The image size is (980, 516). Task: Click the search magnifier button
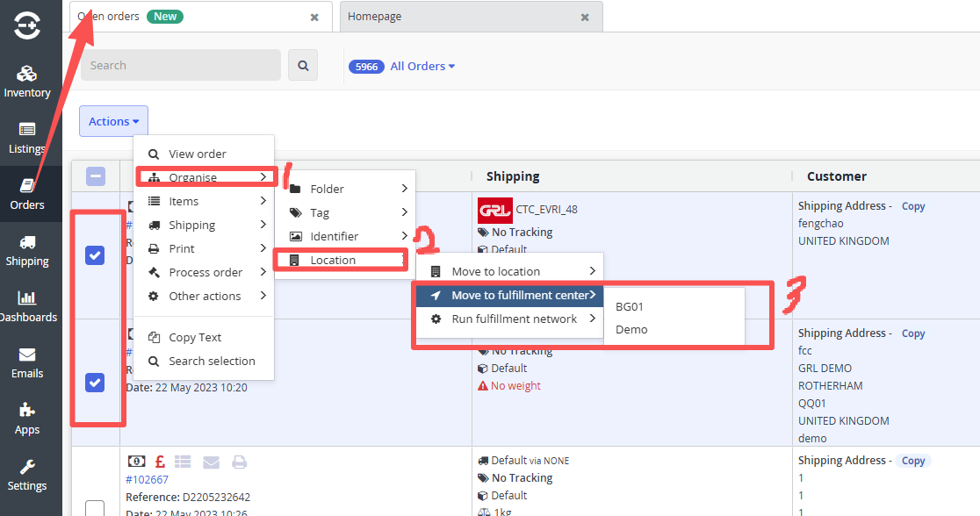tap(303, 65)
